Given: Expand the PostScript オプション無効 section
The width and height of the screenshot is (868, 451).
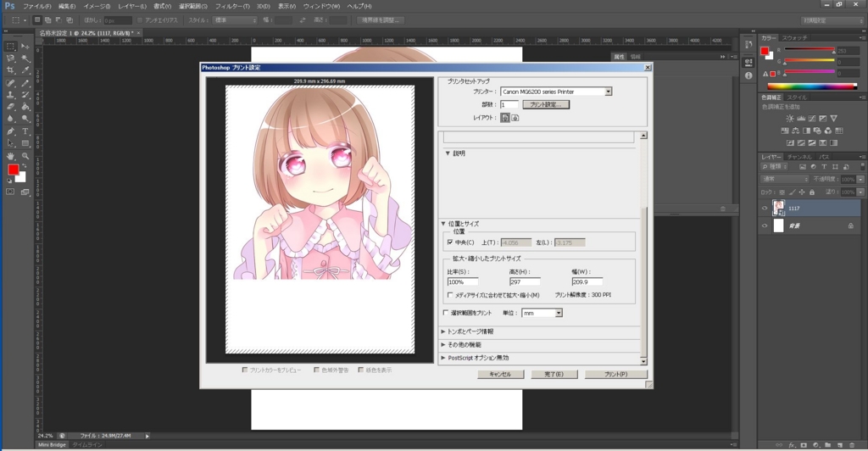Looking at the screenshot, I should click(443, 358).
